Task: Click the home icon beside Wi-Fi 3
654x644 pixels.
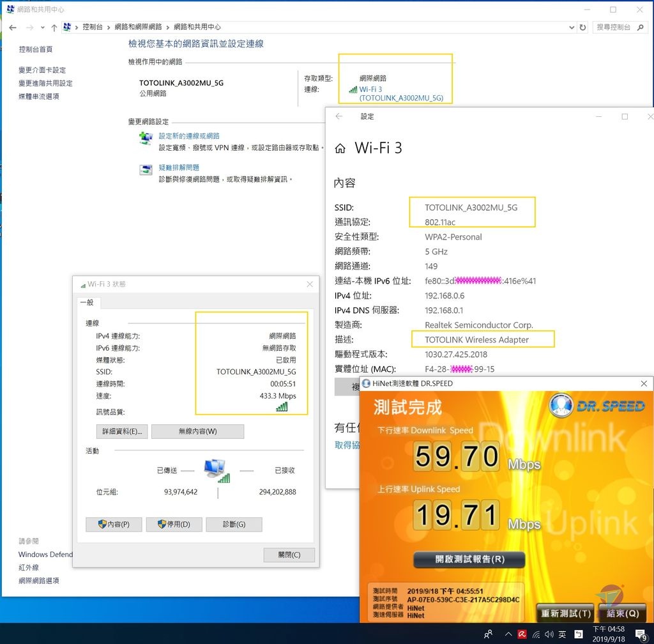Action: click(x=340, y=148)
